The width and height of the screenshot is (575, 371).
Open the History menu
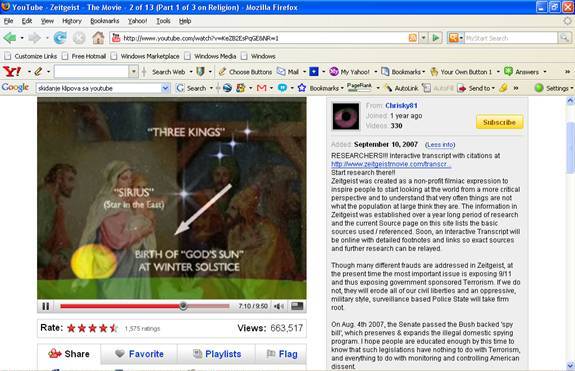pos(72,21)
